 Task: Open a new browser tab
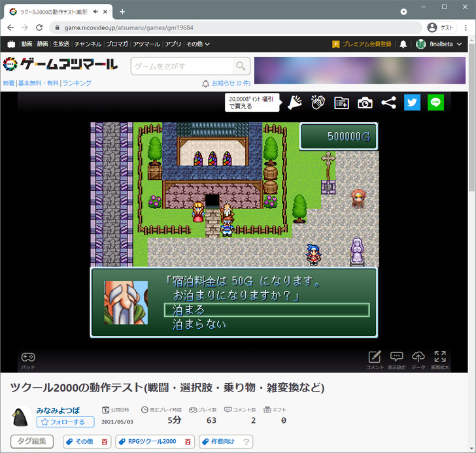[122, 12]
